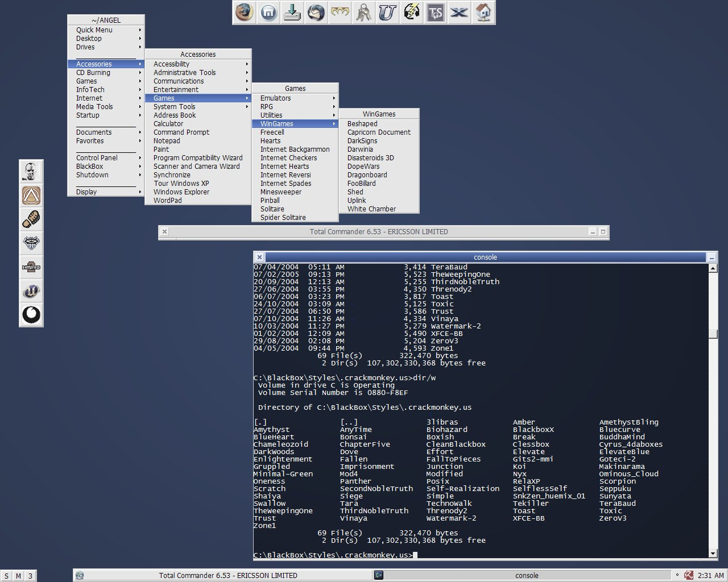Image resolution: width=728 pixels, height=582 pixels.
Task: Switch to workspace 3 button
Action: point(30,576)
